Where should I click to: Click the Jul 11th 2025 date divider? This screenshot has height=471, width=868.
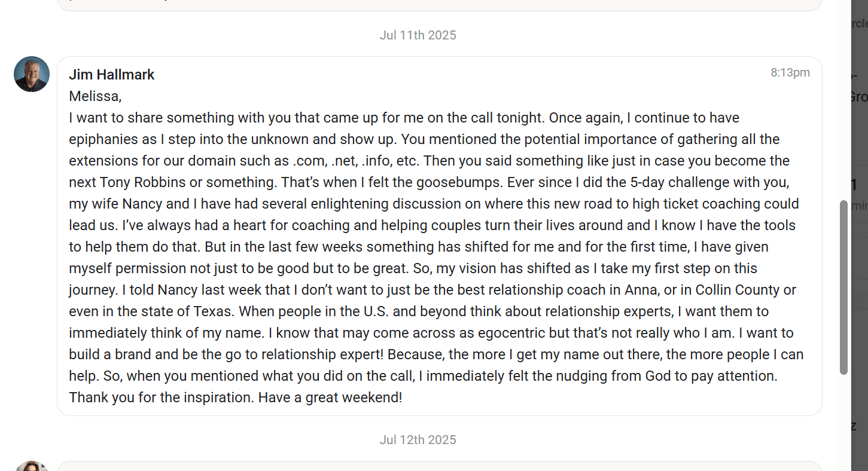[x=418, y=35]
